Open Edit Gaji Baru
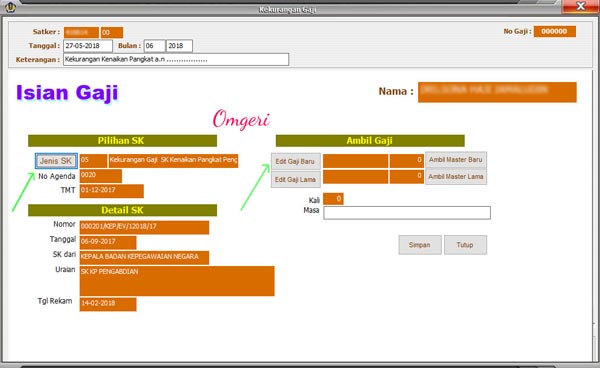The width and height of the screenshot is (600, 368). coord(296,161)
